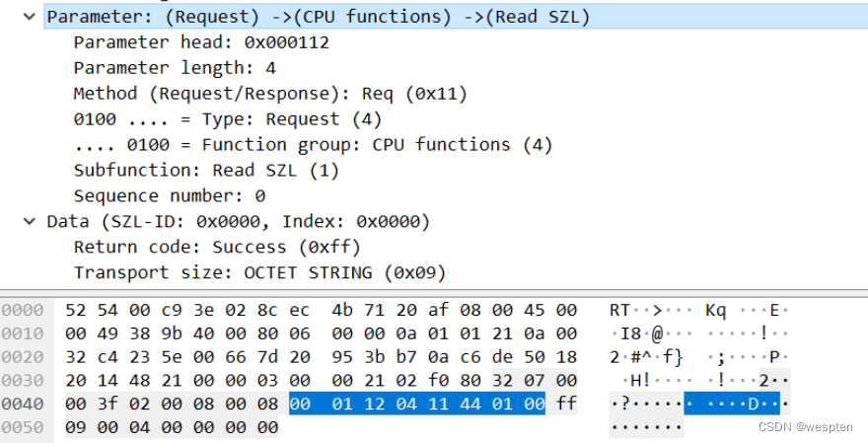Select Function group: CPU functions row

coord(313,145)
